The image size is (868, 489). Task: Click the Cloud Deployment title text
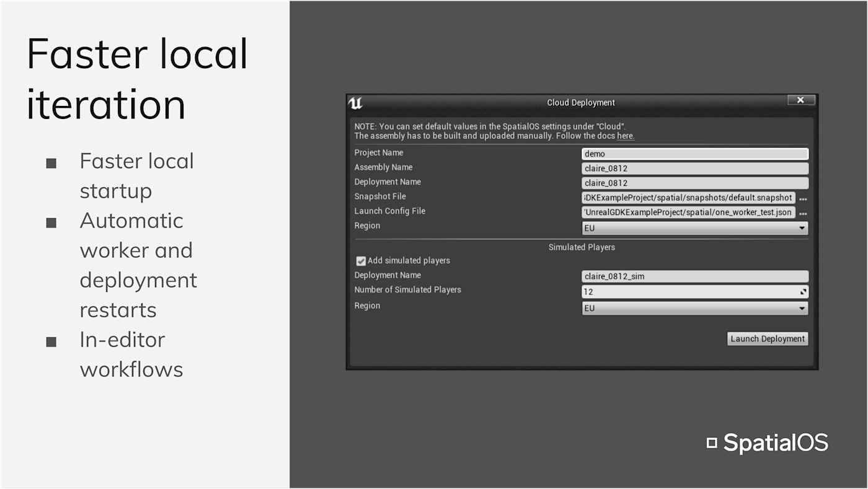point(581,103)
